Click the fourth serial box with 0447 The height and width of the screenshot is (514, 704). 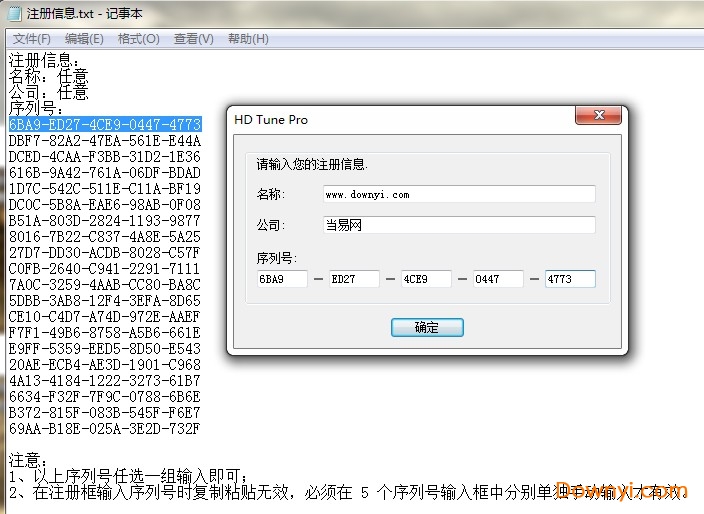(x=498, y=279)
